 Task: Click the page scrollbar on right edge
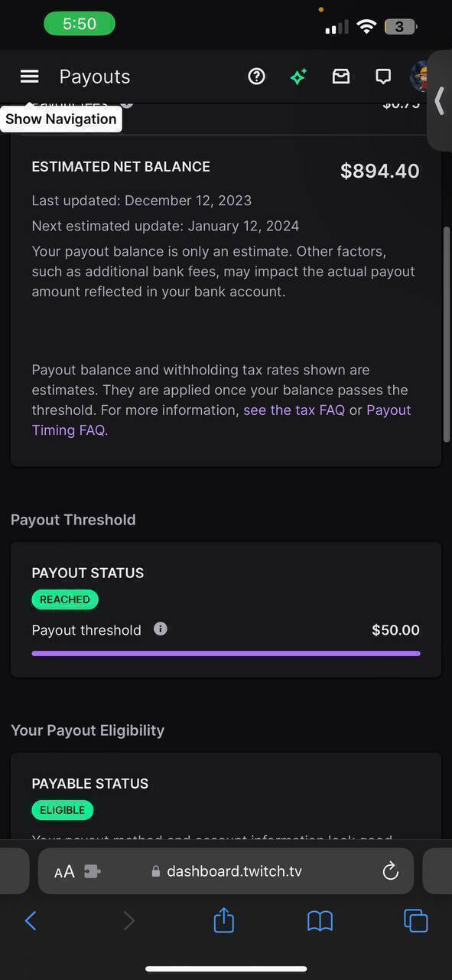coord(447,334)
